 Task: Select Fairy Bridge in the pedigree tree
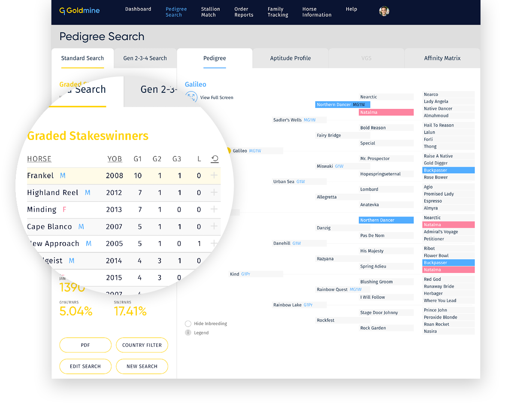click(342, 136)
